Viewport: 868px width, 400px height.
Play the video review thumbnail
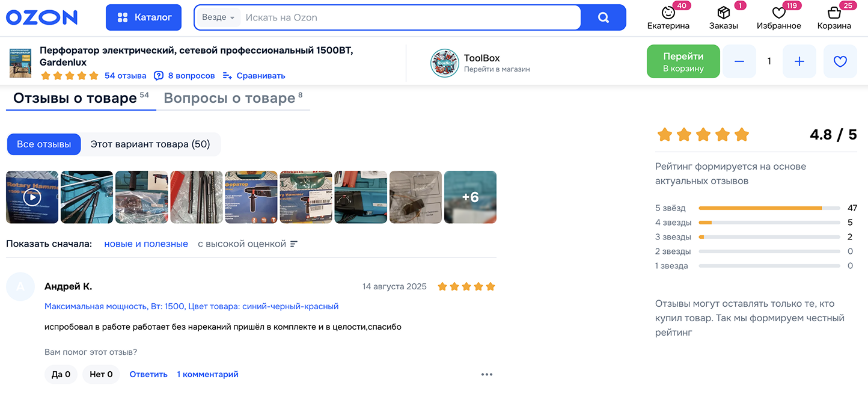pyautogui.click(x=32, y=197)
